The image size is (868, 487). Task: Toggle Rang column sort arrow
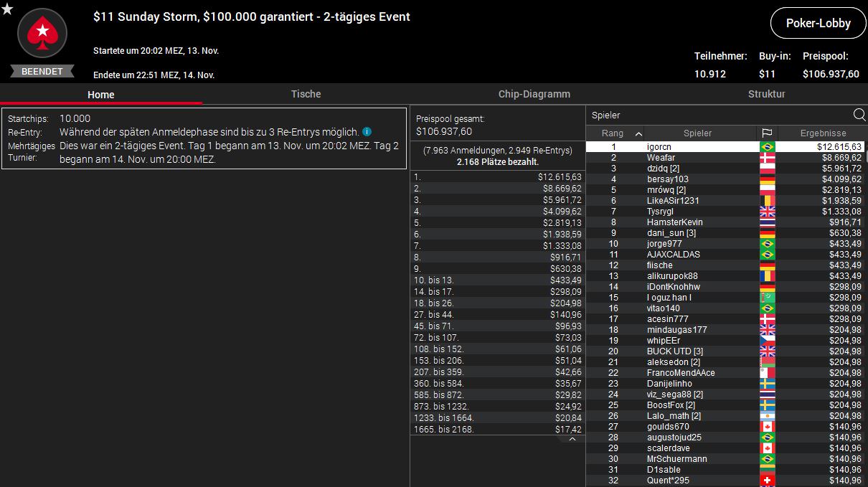click(638, 133)
